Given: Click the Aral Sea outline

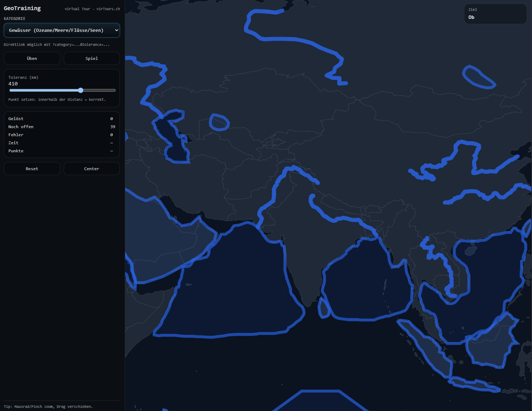Looking at the screenshot, I should [219, 122].
